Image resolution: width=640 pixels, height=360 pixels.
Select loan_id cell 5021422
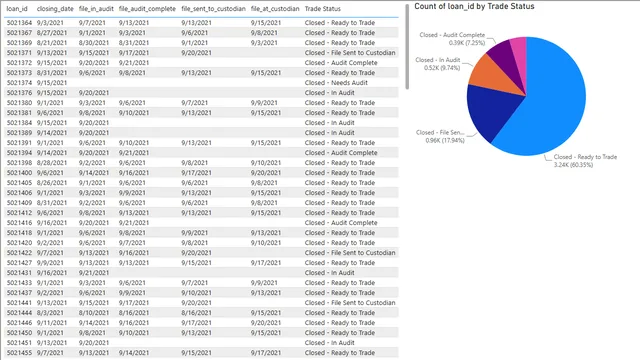click(19, 253)
